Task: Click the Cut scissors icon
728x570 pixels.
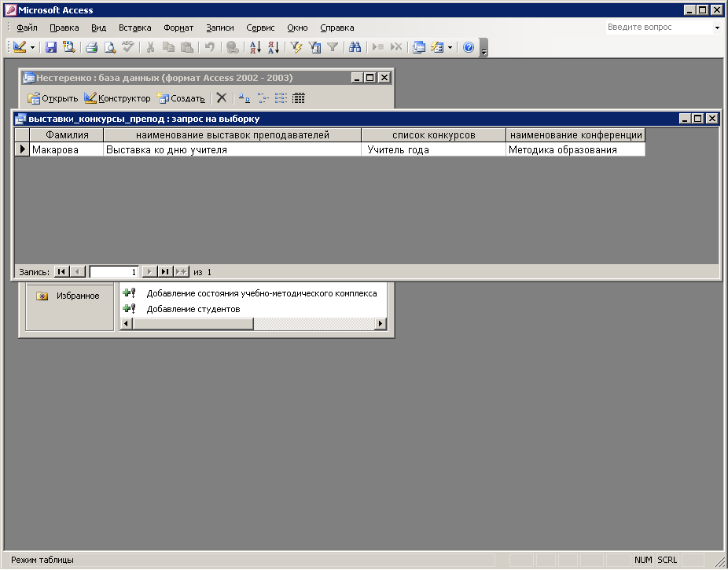Action: 150,47
